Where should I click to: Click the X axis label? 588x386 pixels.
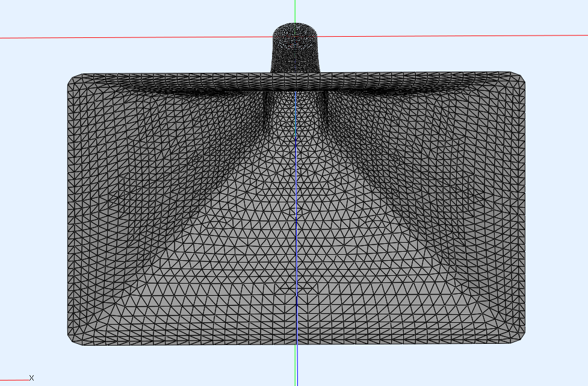click(31, 378)
